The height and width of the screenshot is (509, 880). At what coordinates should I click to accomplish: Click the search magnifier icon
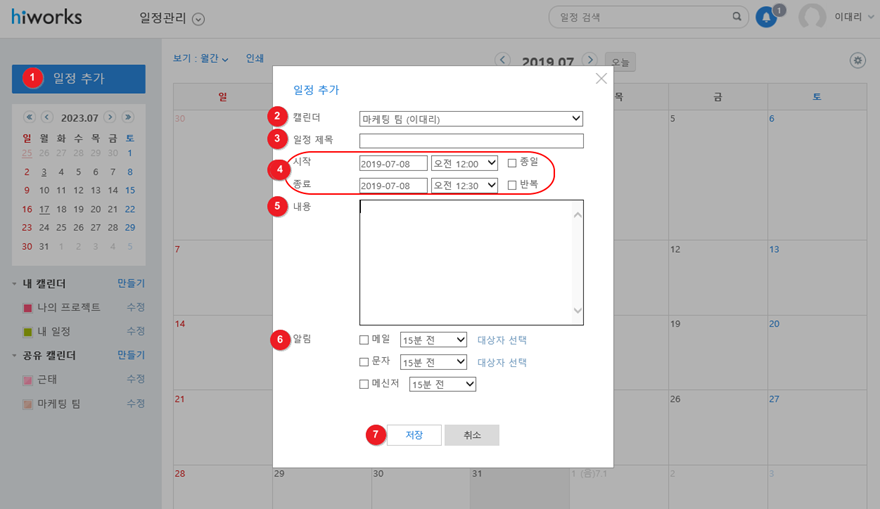738,17
